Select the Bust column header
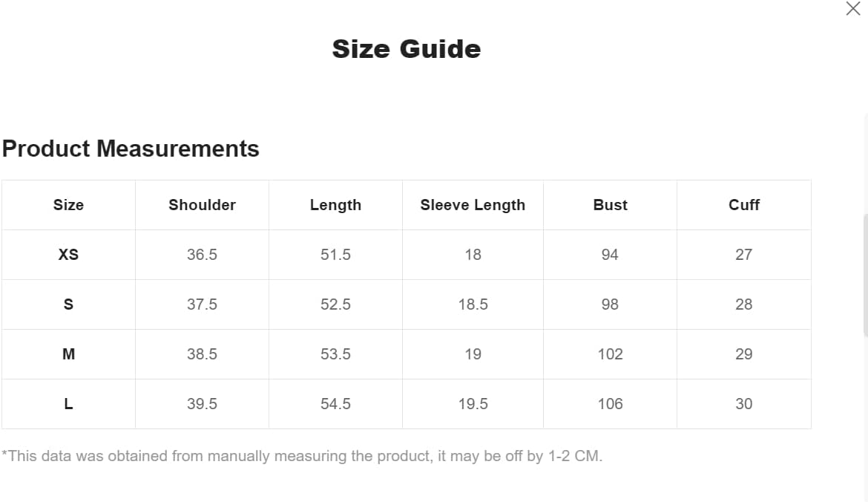Viewport: 868px width, 502px height. (x=610, y=205)
